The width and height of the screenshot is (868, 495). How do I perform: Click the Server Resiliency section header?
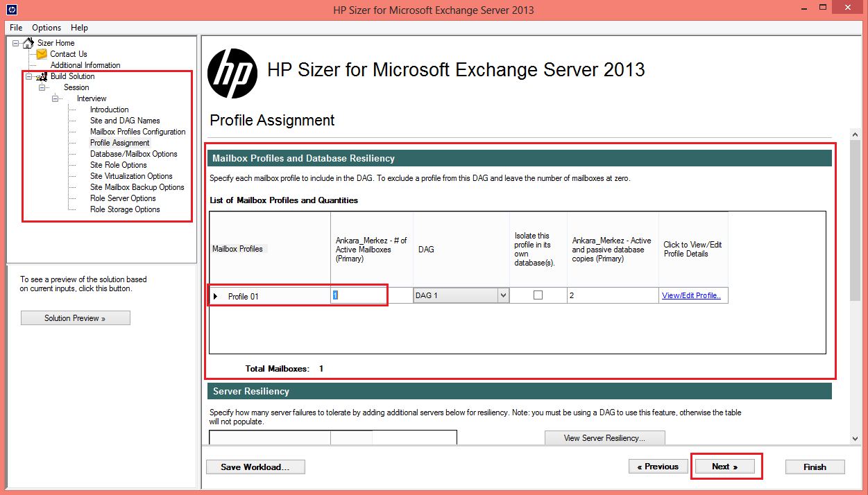(519, 392)
